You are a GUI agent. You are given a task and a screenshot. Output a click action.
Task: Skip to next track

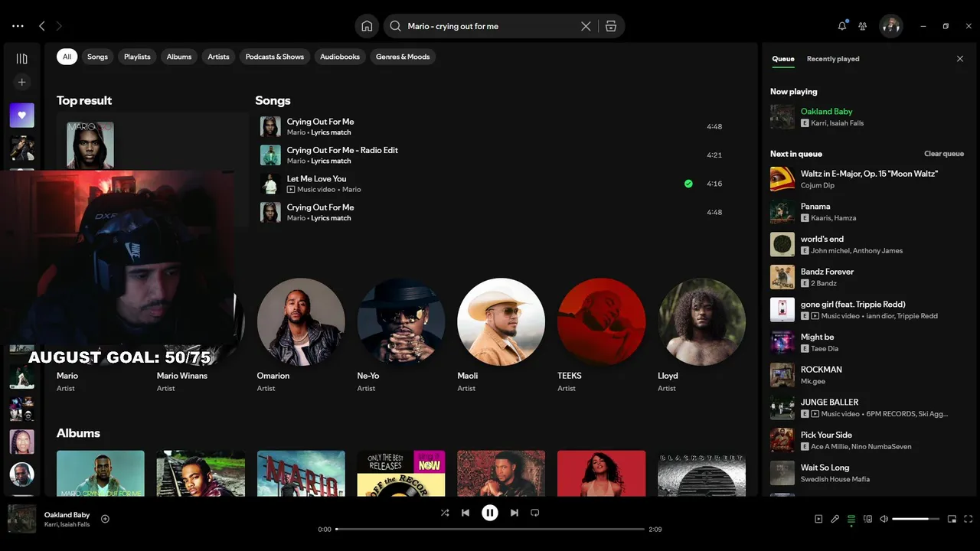[514, 513]
